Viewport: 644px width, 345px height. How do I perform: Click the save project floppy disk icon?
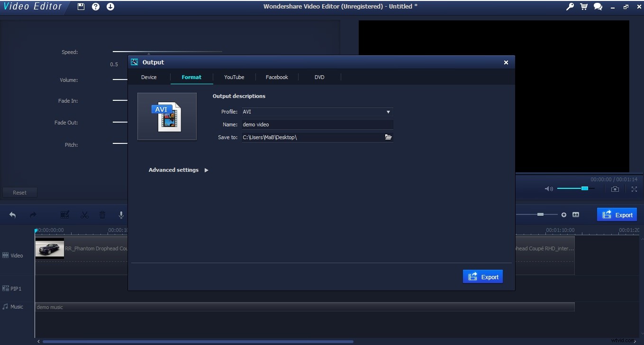click(81, 7)
